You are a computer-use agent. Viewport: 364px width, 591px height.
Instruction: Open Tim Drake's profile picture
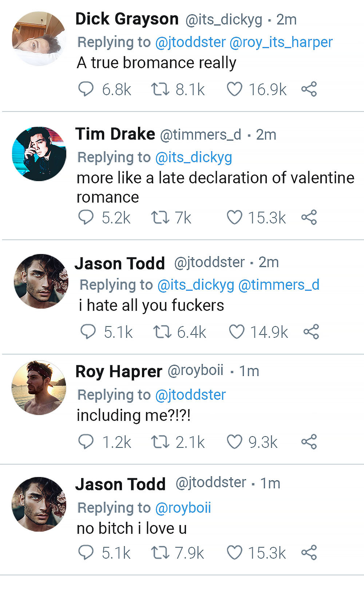[x=39, y=154]
